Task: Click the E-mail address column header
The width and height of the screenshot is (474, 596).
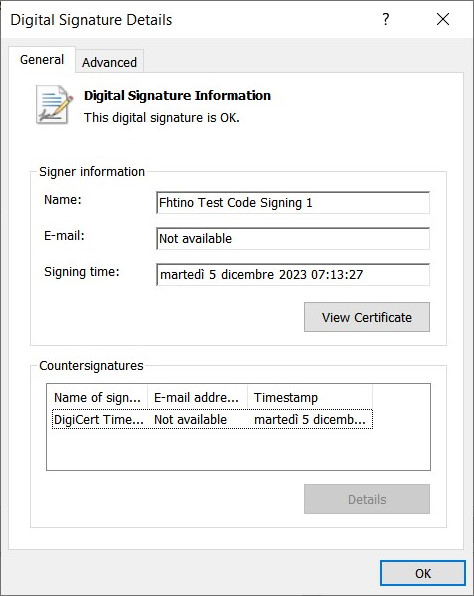Action: click(197, 398)
